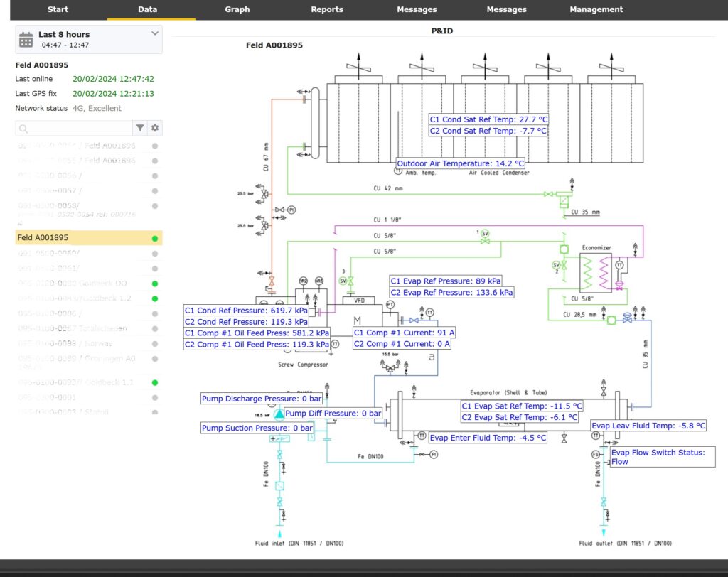The image size is (728, 577).
Task: Click C2 Evap Ref Pressure: 133.6 kPa label
Action: [451, 293]
